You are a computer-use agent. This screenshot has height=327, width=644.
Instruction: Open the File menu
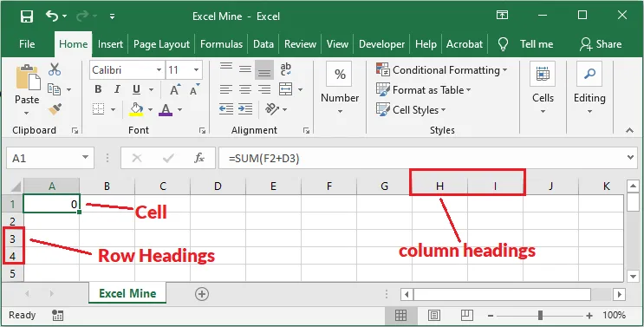27,44
